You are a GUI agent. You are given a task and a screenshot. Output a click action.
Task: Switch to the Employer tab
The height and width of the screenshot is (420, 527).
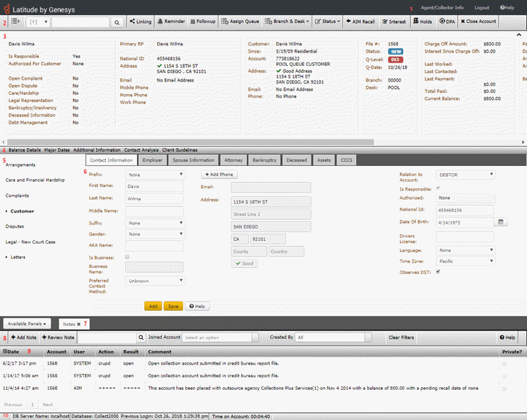(152, 160)
